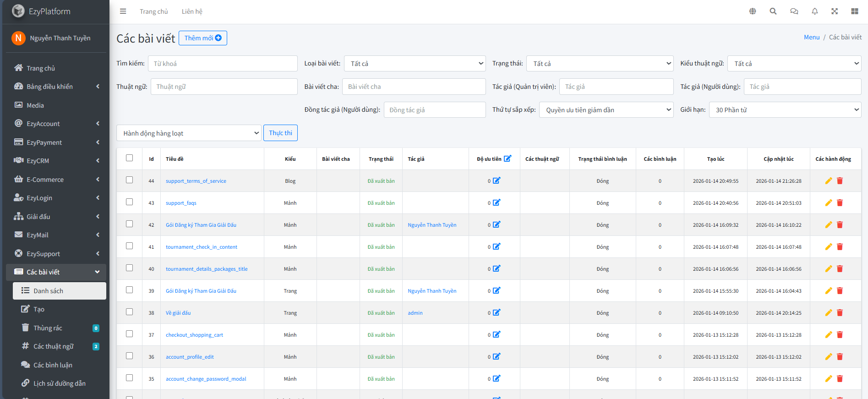Expand the EzyPayment sidebar menu
The height and width of the screenshot is (399, 868).
[44, 142]
